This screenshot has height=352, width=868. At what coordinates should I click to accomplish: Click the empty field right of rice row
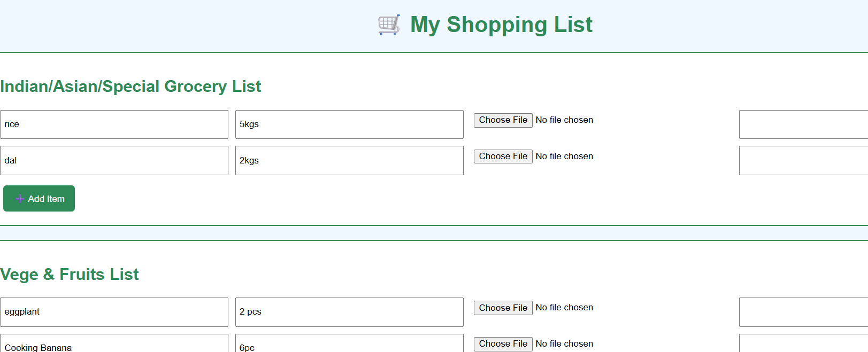(802, 124)
